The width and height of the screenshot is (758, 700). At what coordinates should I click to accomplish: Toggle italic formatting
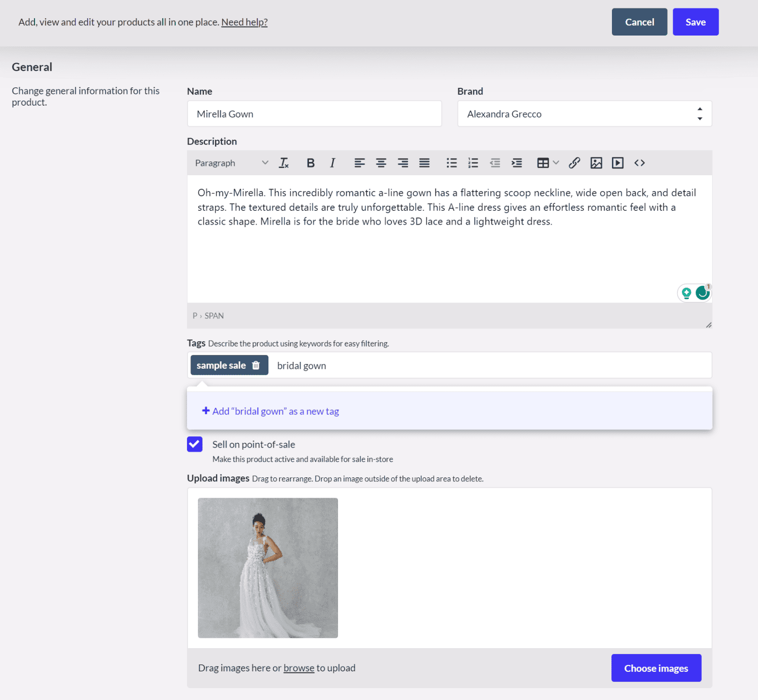pos(333,163)
